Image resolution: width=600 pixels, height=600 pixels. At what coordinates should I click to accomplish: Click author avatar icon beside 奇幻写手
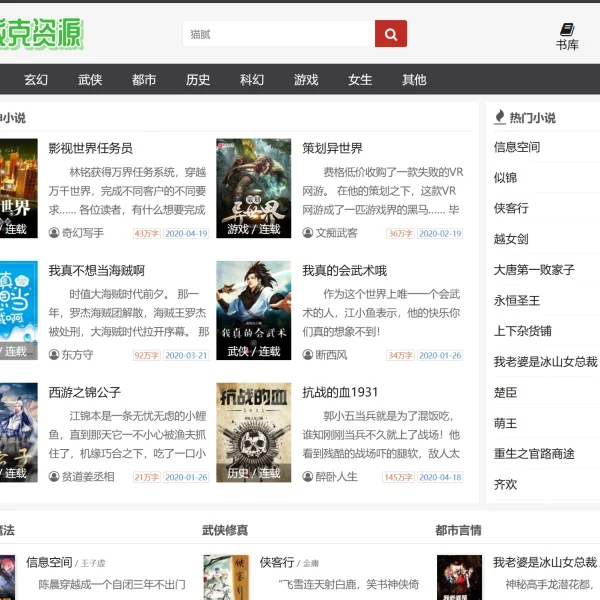[54, 233]
